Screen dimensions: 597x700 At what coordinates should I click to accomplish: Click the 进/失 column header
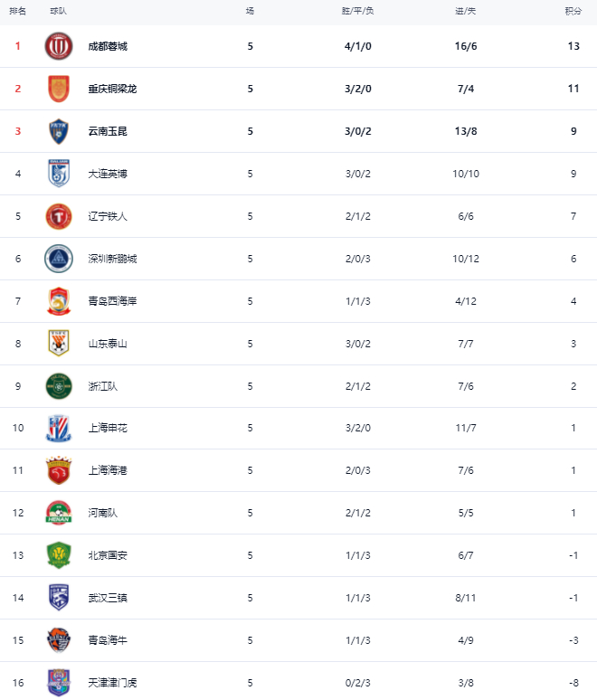[x=467, y=12]
